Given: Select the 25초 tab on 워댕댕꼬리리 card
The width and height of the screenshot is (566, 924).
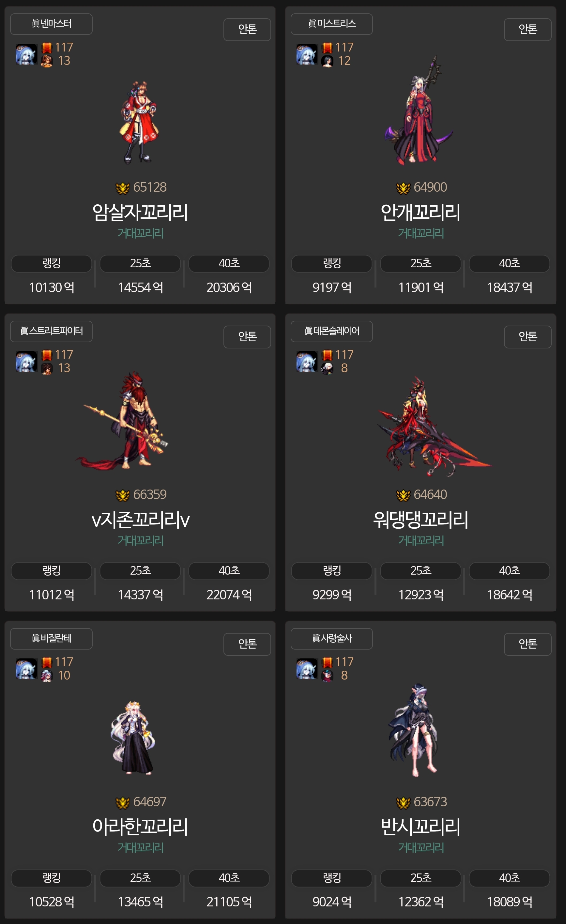Looking at the screenshot, I should tap(421, 571).
